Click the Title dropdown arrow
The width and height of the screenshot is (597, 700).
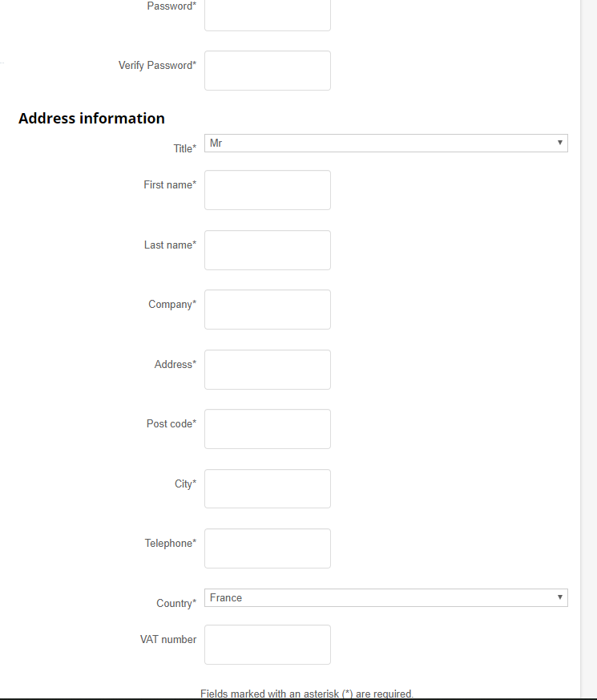pyautogui.click(x=560, y=144)
